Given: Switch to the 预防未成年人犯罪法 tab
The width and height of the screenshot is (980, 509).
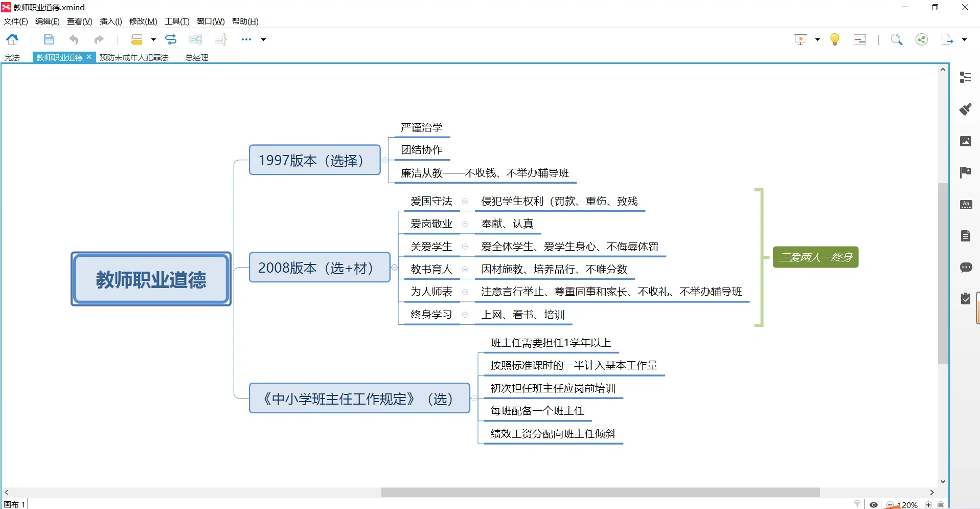Looking at the screenshot, I should tap(134, 57).
